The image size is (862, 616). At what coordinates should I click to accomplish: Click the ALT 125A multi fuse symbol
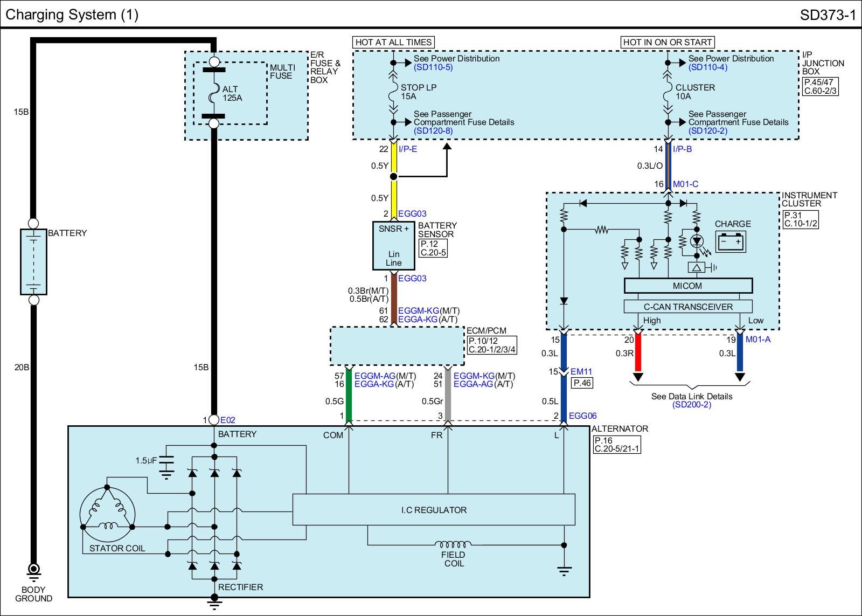[214, 93]
